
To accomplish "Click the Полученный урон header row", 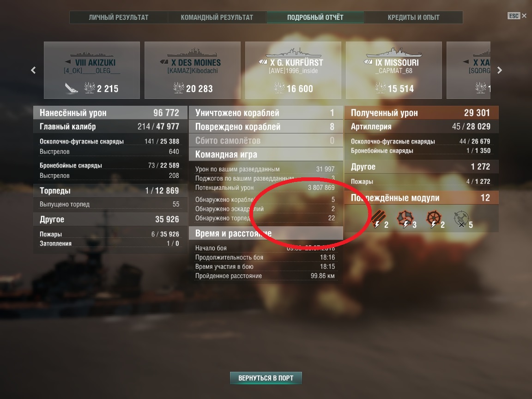I will 421,113.
